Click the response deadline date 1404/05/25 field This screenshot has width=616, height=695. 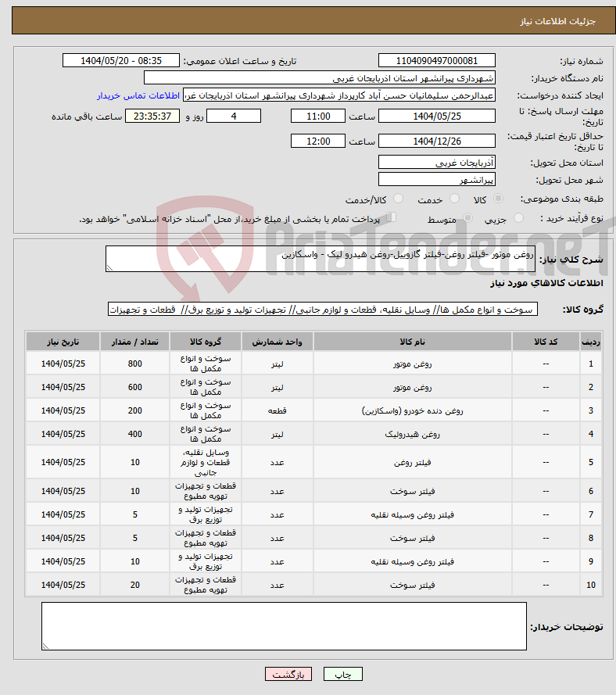(437, 116)
